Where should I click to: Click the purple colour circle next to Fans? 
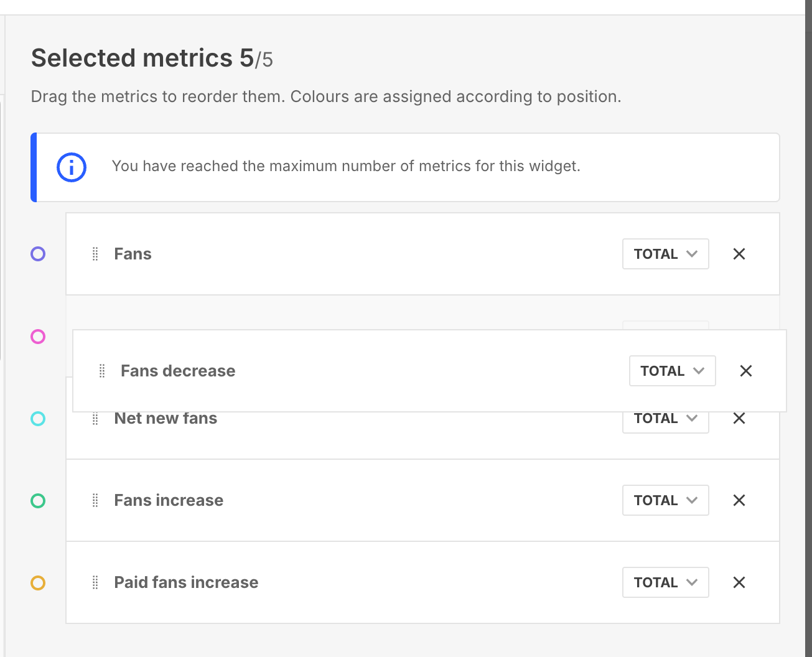click(x=38, y=254)
